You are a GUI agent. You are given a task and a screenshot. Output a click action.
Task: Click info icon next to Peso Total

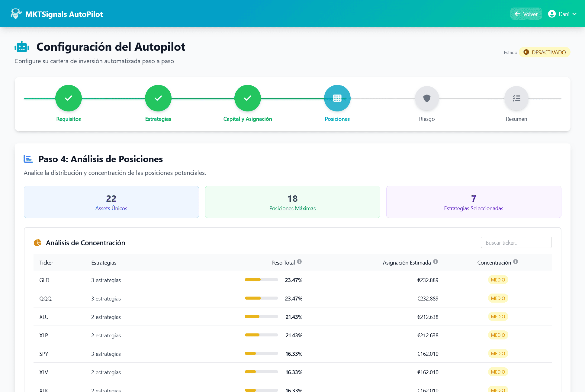(299, 262)
